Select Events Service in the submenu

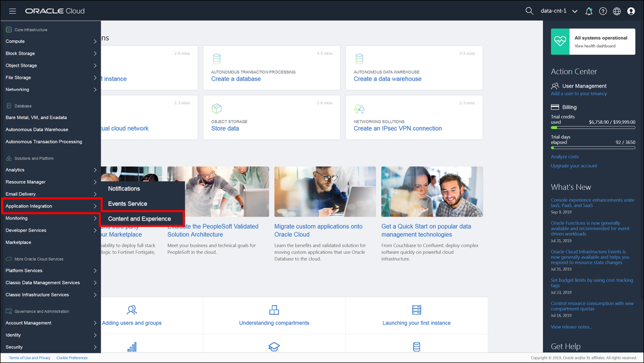128,204
